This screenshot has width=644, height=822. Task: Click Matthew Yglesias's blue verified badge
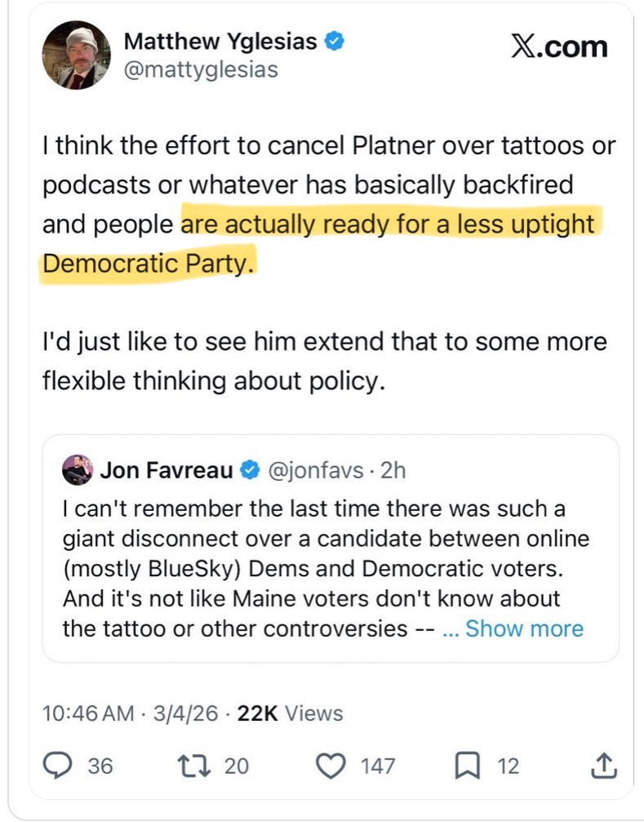tap(333, 41)
